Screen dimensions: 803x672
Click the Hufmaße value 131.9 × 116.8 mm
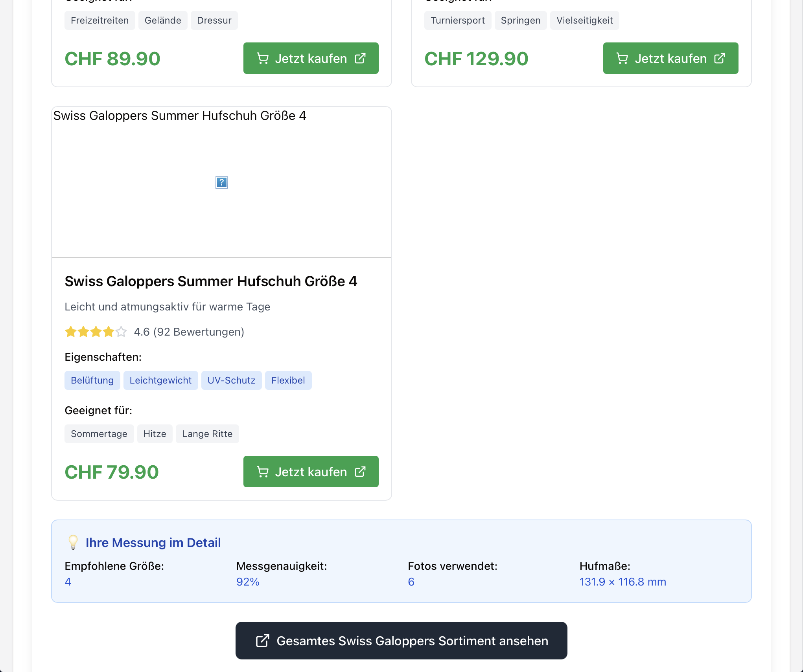click(x=623, y=582)
